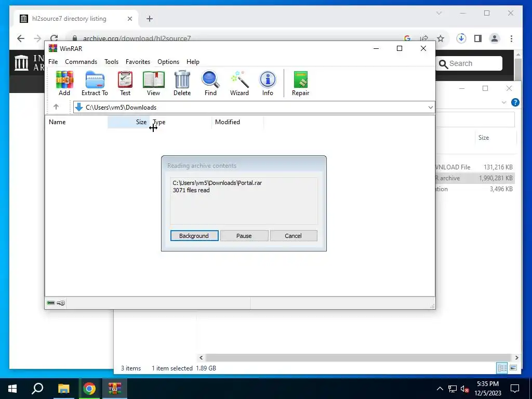Click Explorer scrollbar left arrow
This screenshot has height=399, width=532.
201,357
